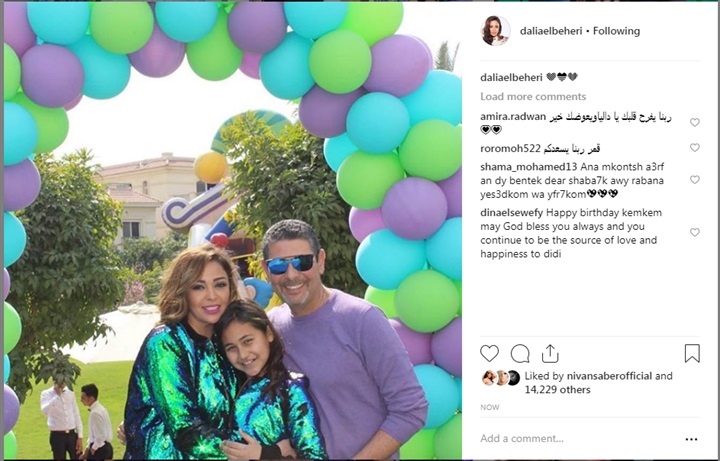Show the 14,229 others who liked
This screenshot has height=461, width=720.
[x=557, y=390]
